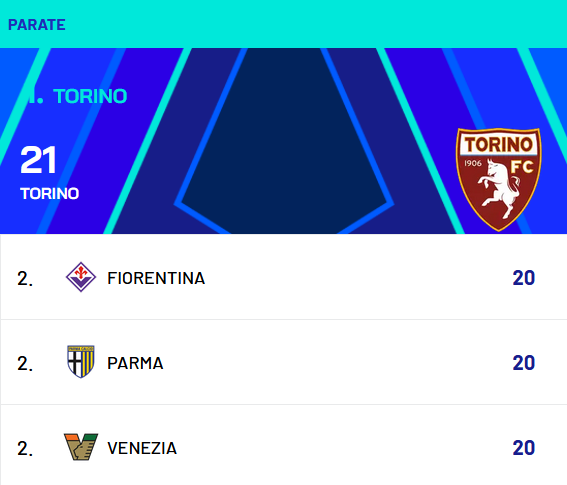Select the rank number beside Venezia
The height and width of the screenshot is (485, 567).
(x=25, y=448)
